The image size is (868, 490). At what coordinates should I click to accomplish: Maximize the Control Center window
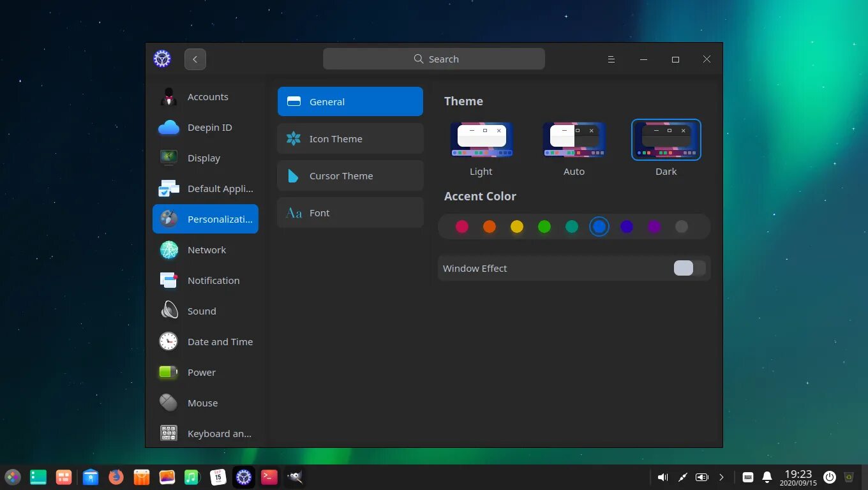click(675, 59)
